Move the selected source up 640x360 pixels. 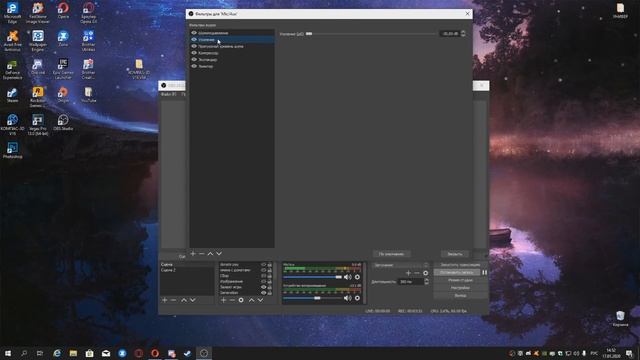251,300
